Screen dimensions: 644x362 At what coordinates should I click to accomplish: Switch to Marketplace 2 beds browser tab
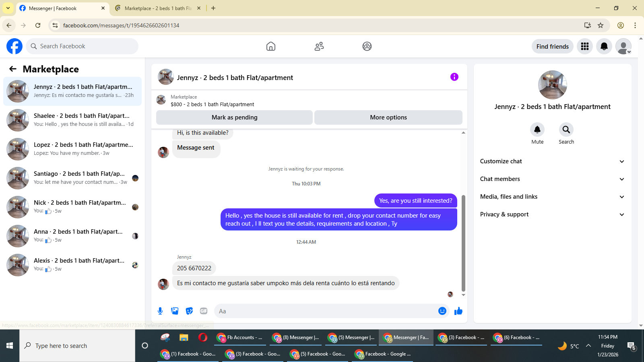point(158,8)
